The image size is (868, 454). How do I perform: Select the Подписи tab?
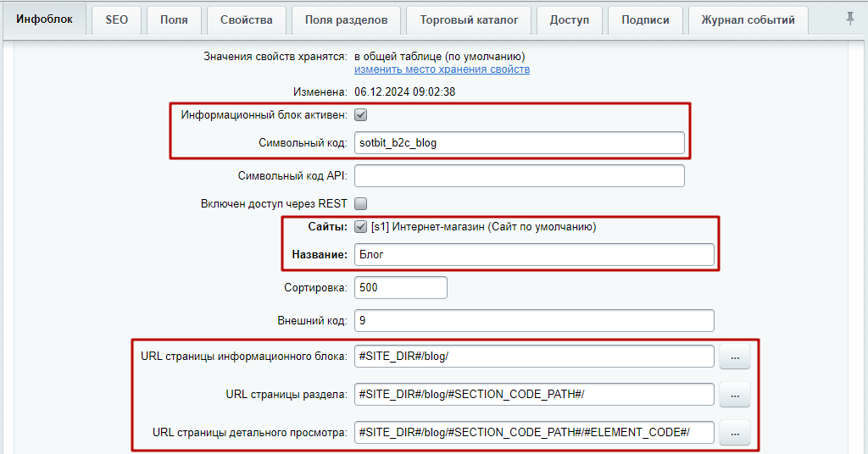coord(645,20)
